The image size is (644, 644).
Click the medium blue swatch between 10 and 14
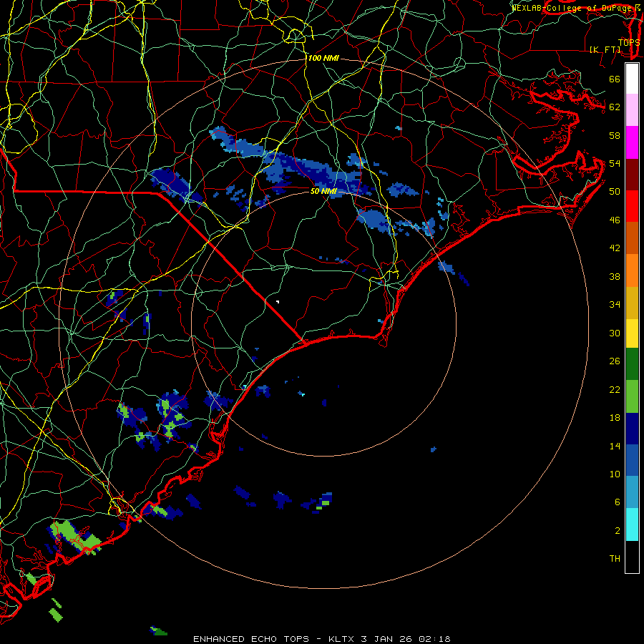(x=632, y=460)
